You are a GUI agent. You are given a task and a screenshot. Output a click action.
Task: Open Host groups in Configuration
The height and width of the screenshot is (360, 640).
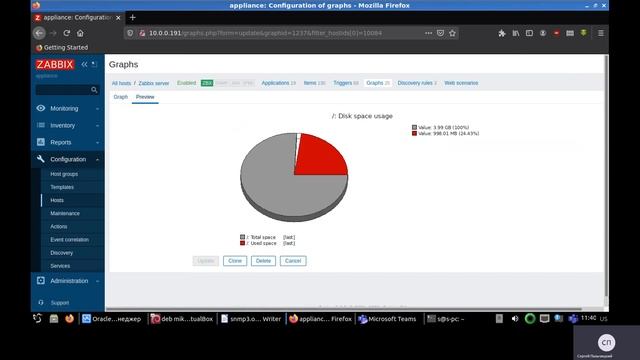coord(64,174)
